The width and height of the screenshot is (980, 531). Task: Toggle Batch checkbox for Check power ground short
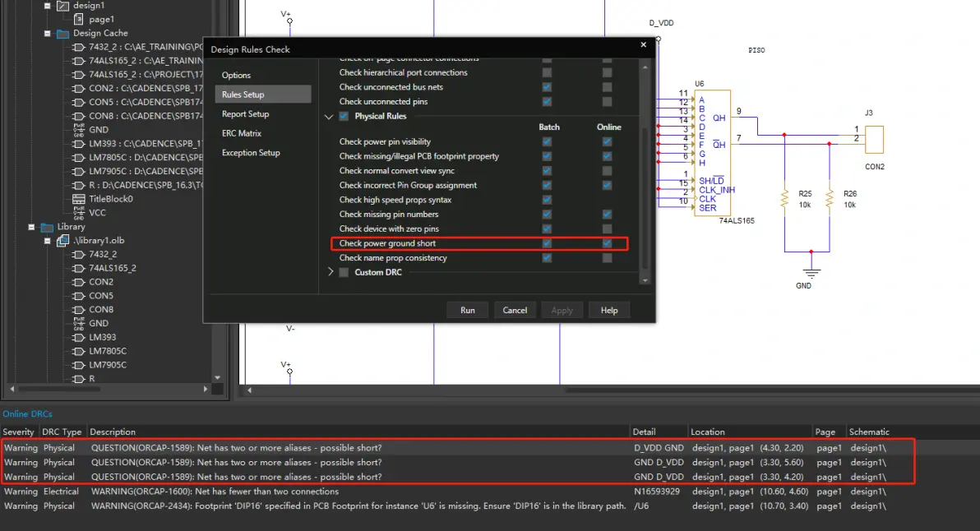coord(547,243)
